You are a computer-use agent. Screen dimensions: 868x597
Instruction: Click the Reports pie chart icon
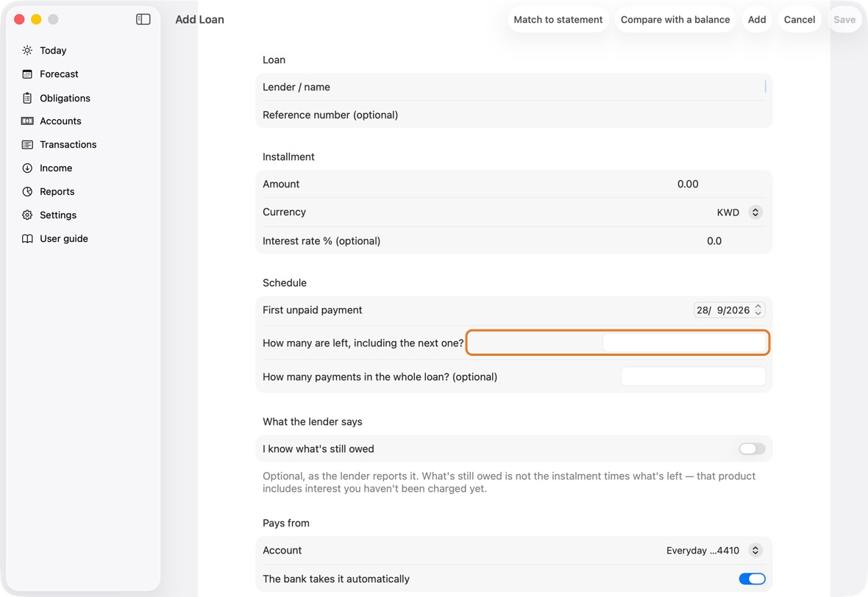[x=27, y=191]
